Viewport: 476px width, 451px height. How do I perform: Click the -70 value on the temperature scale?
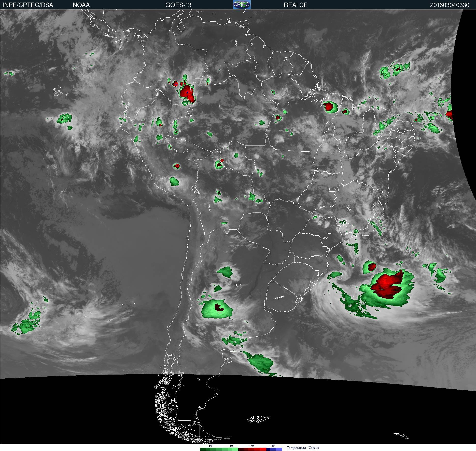(251, 446)
